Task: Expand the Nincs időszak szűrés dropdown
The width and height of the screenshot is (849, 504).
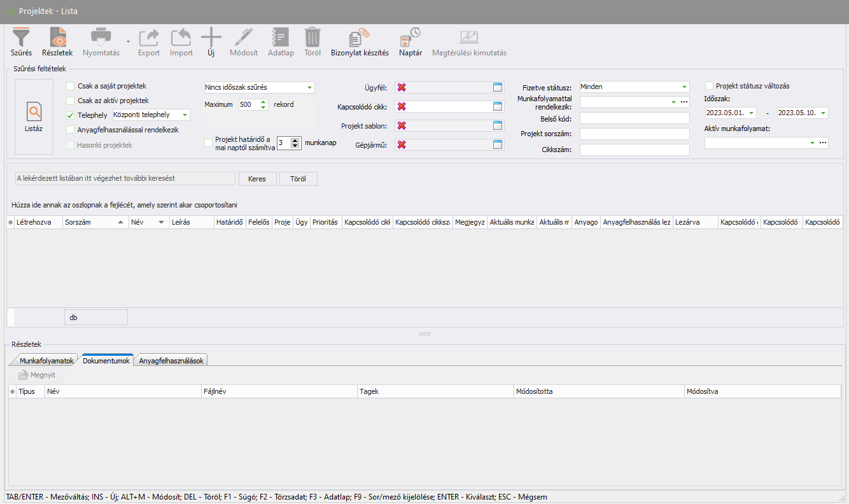Action: pos(309,87)
